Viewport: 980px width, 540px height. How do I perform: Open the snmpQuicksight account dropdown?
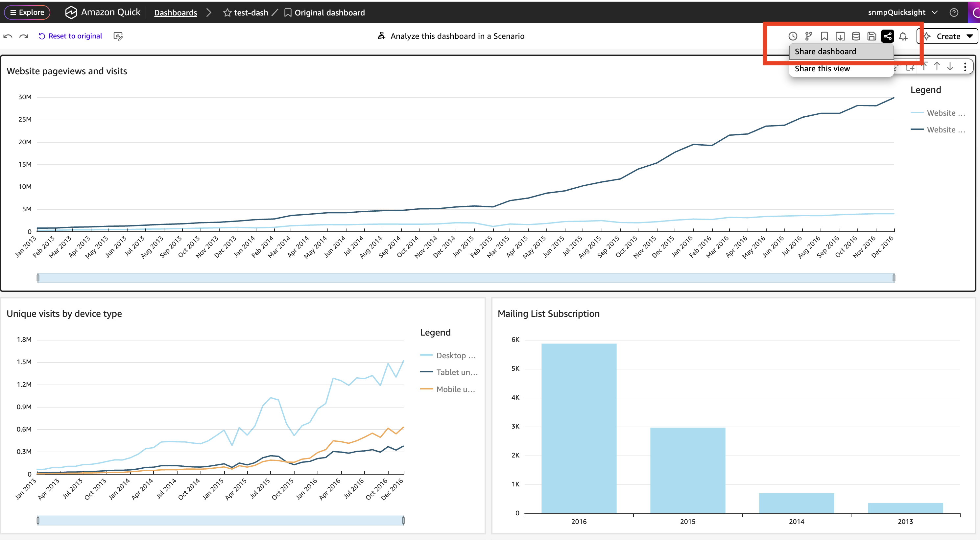902,12
